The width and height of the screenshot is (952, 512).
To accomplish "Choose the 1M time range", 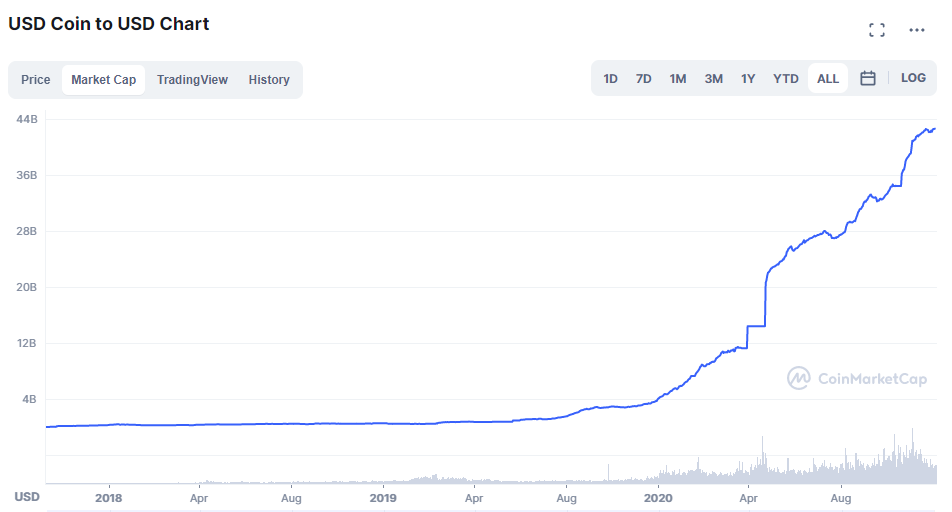I will pos(678,78).
